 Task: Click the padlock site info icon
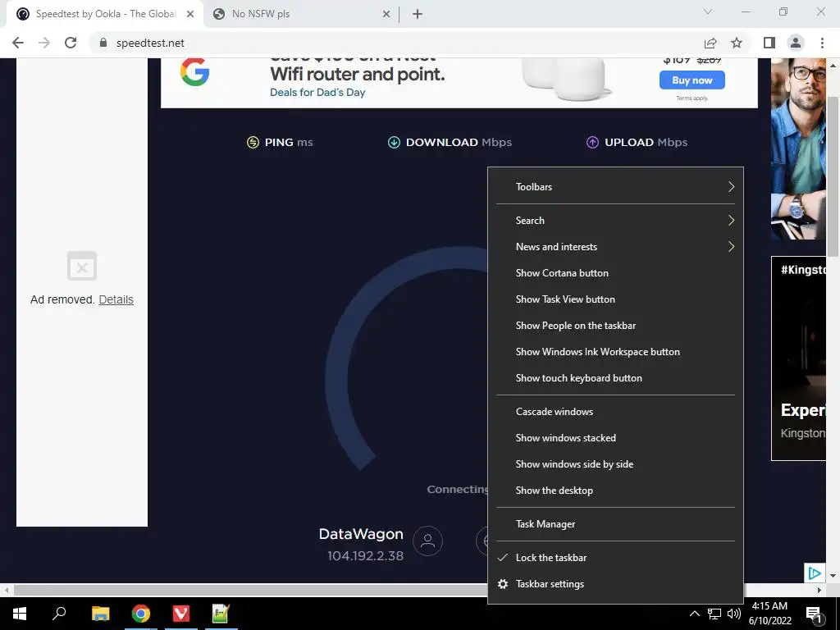click(x=103, y=43)
